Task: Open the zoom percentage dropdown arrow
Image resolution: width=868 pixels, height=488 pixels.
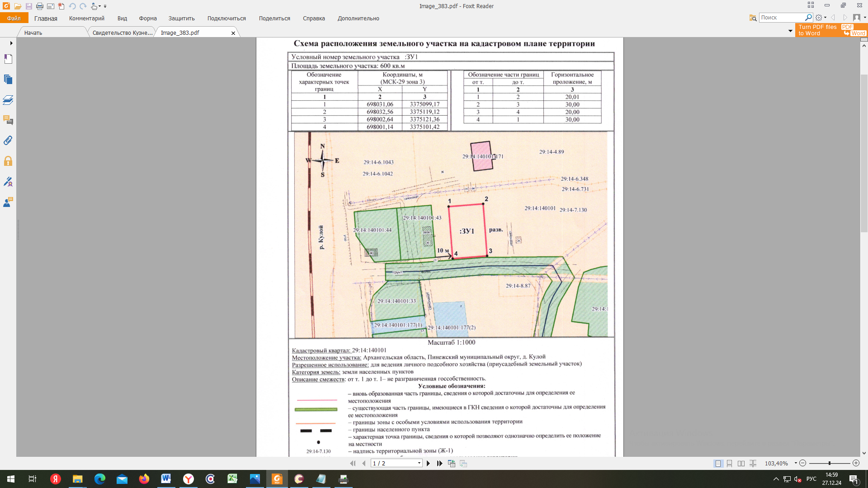Action: pyautogui.click(x=795, y=463)
